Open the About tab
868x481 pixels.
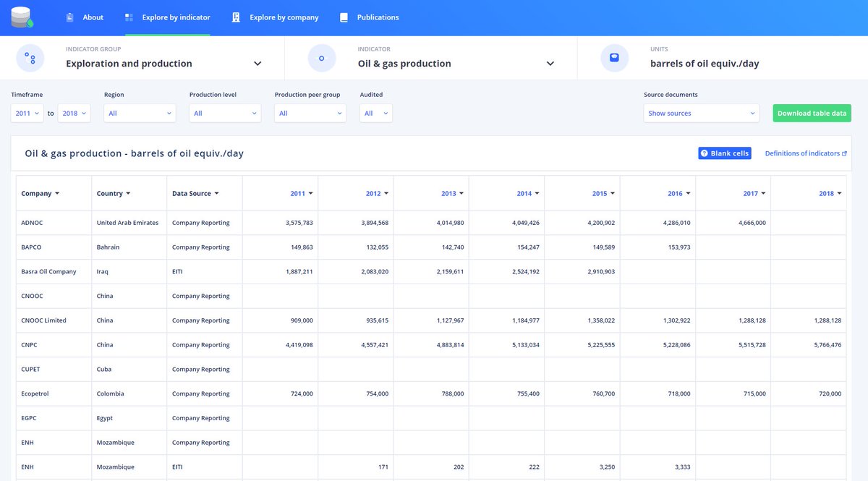[x=85, y=17]
